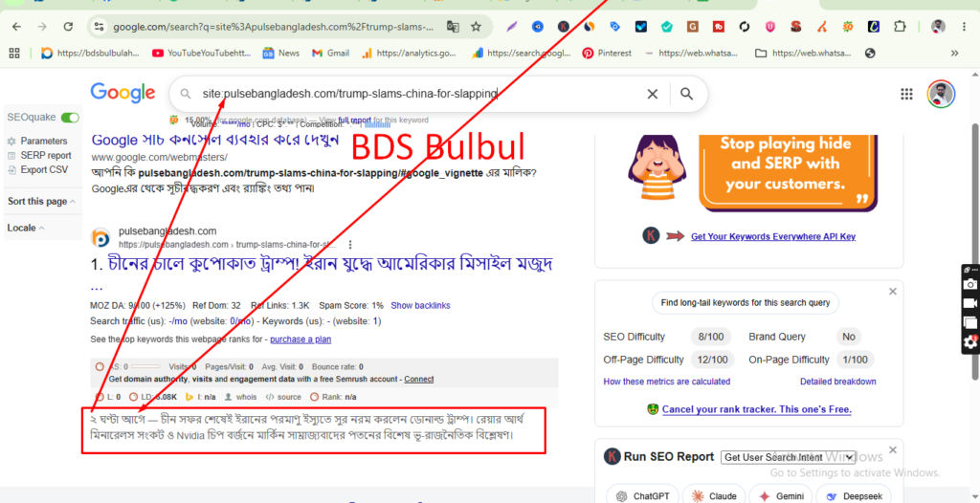Image resolution: width=980 pixels, height=503 pixels.
Task: Connect Semrush account link
Action: 419,380
